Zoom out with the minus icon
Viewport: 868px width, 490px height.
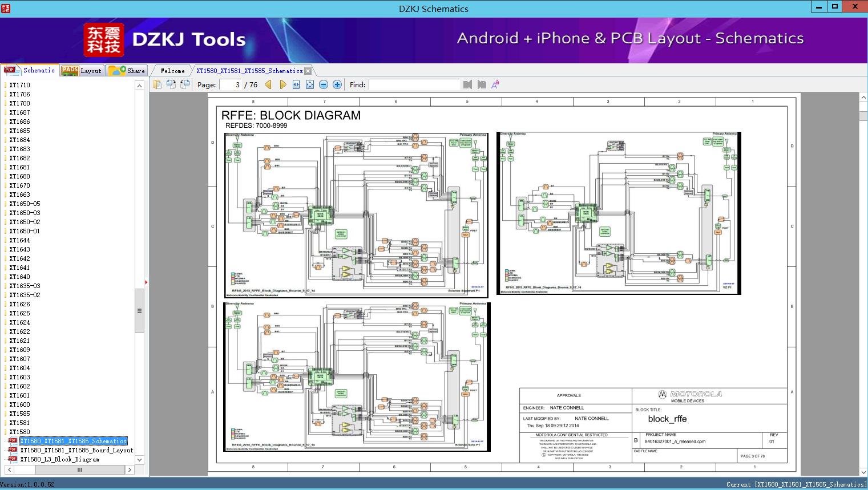click(x=324, y=84)
